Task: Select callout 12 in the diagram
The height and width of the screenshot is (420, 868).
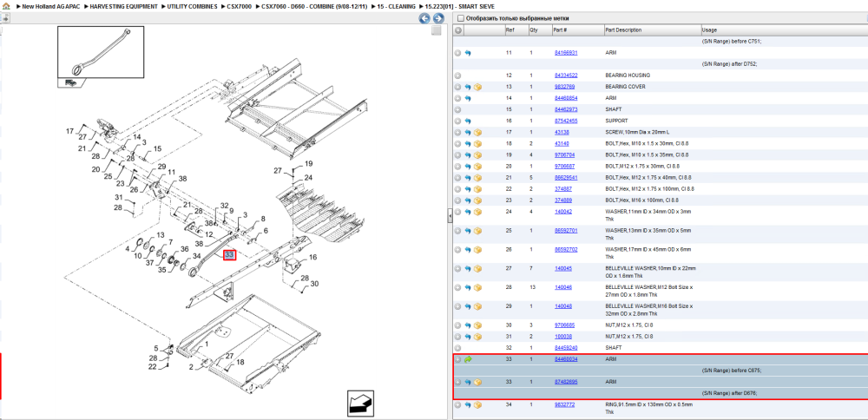Action: (x=208, y=234)
